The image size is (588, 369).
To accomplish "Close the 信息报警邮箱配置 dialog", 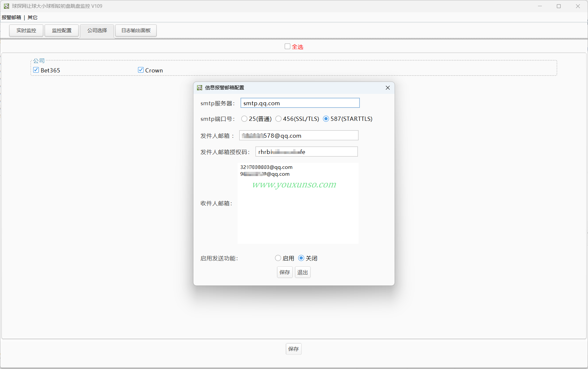I will 388,88.
